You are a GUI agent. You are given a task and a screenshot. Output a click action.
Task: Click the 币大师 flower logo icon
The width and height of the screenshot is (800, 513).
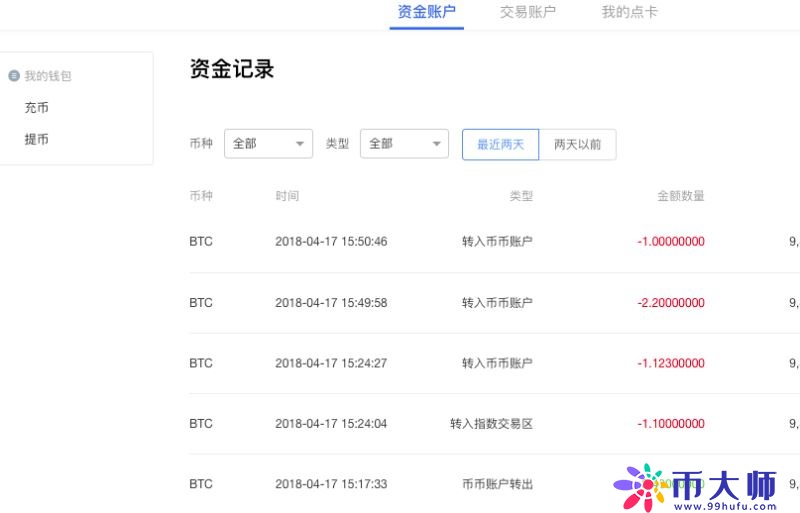pyautogui.click(x=640, y=487)
